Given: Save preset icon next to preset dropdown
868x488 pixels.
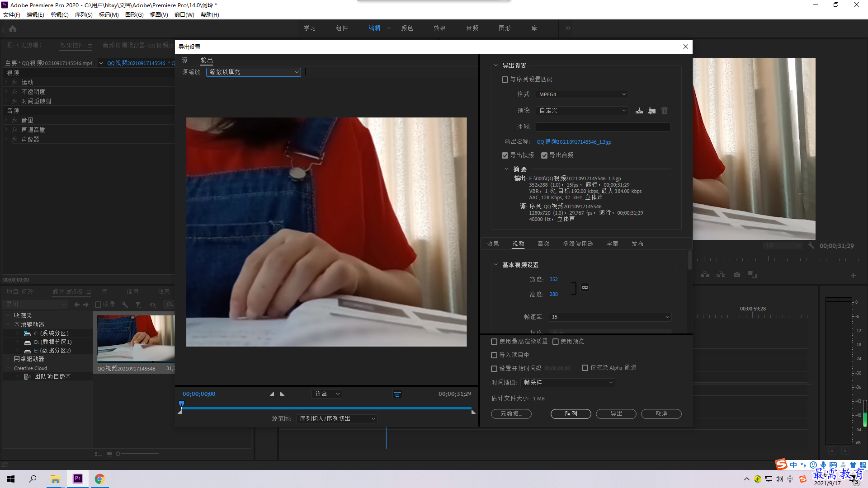Looking at the screenshot, I should (x=639, y=111).
